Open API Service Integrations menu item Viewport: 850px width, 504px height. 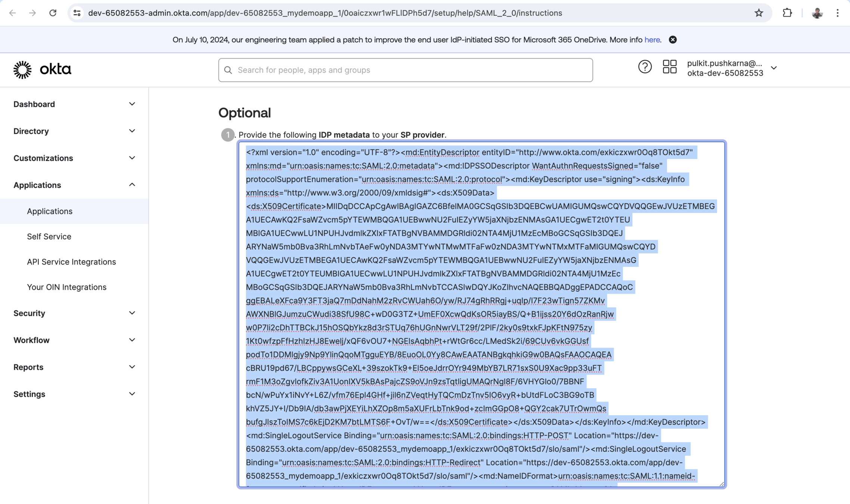point(71,262)
